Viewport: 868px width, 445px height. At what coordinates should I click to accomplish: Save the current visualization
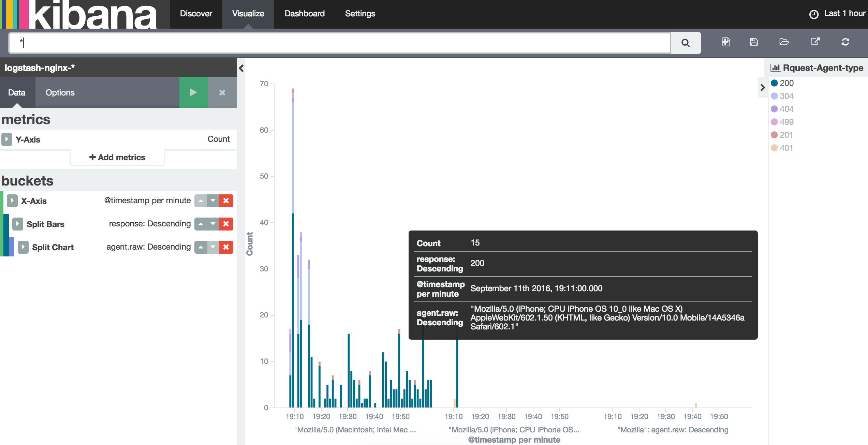(754, 42)
